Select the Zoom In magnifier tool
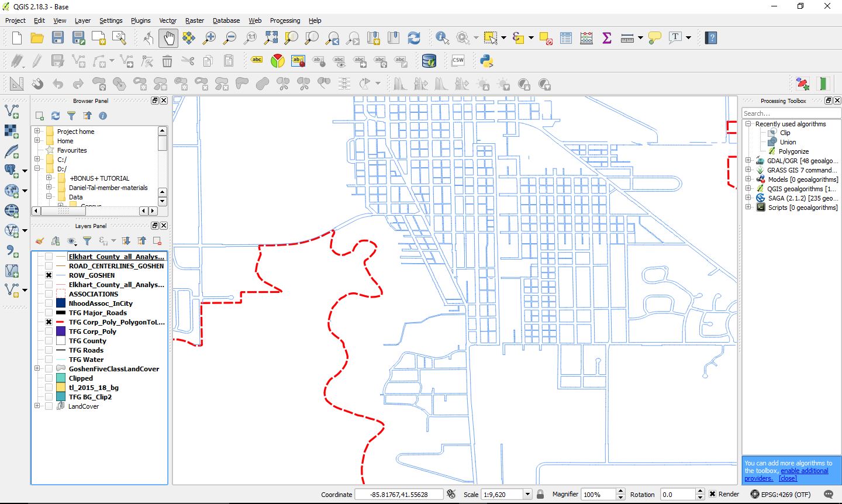The height and width of the screenshot is (504, 842). pos(209,38)
